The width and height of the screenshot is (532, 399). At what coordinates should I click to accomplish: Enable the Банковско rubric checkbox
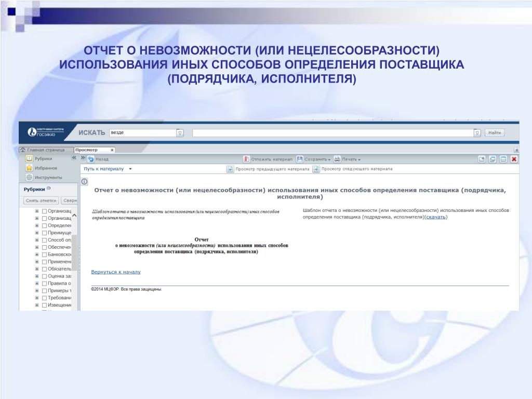pyautogui.click(x=44, y=255)
